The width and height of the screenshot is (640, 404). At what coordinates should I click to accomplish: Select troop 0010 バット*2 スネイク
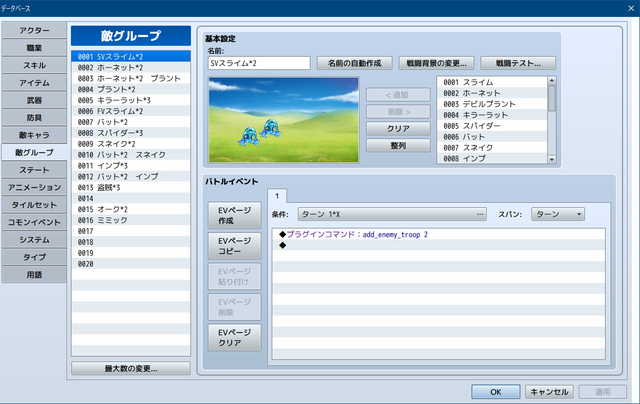131,155
